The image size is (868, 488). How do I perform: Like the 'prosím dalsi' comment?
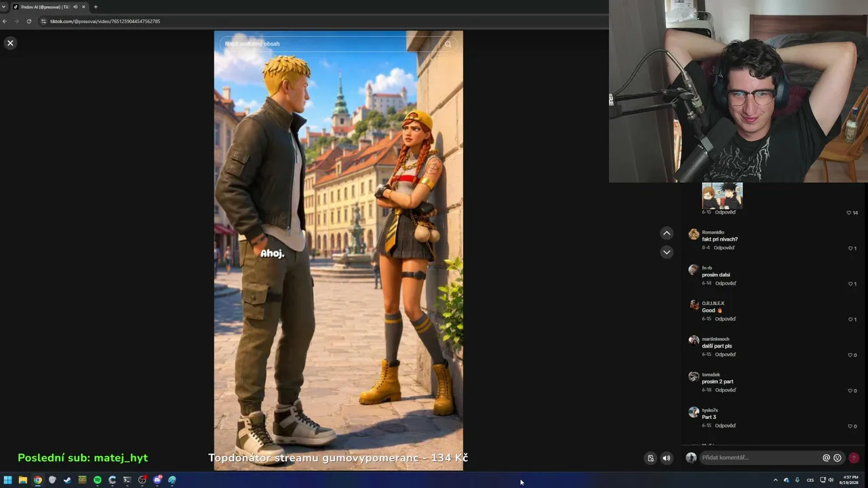coord(852,284)
